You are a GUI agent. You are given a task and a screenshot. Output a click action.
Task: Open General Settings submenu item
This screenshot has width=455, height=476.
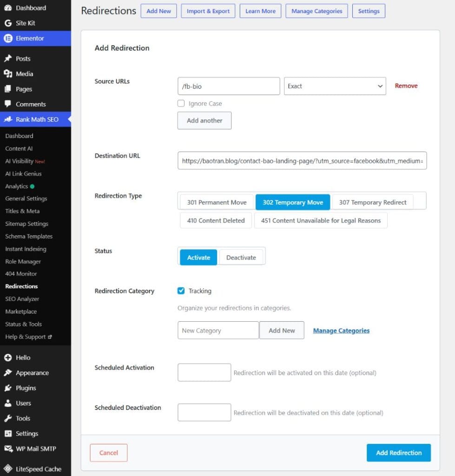26,198
